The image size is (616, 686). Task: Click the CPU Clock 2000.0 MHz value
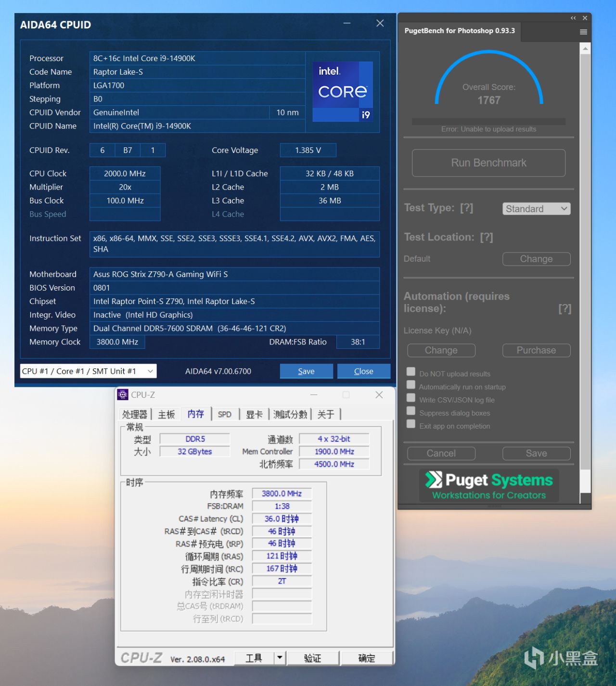click(x=125, y=173)
